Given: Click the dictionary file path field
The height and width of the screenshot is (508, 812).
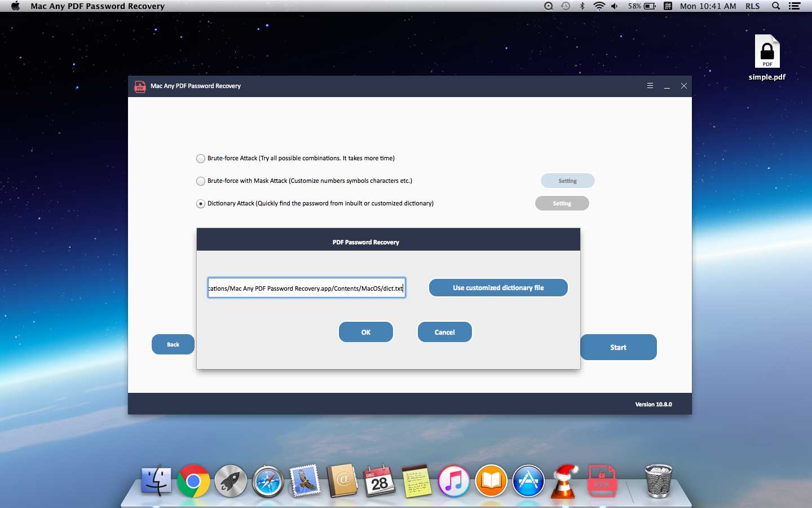Looking at the screenshot, I should 306,288.
